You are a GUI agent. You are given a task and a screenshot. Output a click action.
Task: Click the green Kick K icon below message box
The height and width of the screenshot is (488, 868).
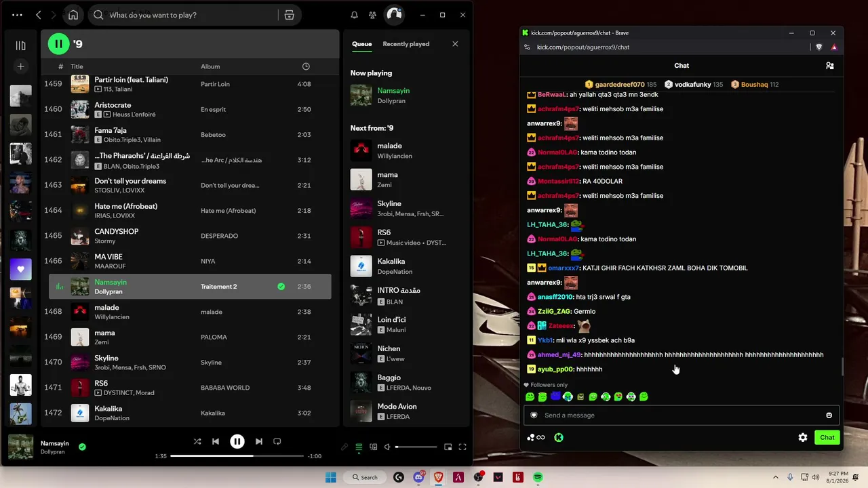point(559,437)
